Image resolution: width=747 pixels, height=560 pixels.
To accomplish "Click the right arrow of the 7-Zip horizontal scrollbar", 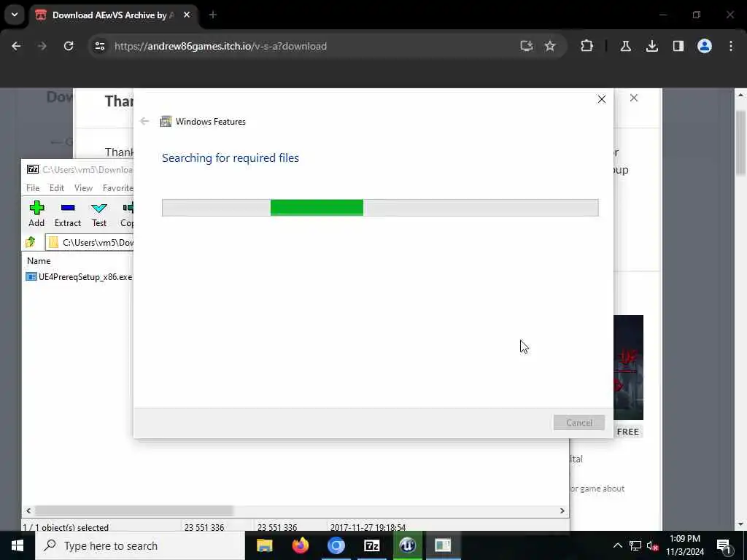I will [x=562, y=510].
